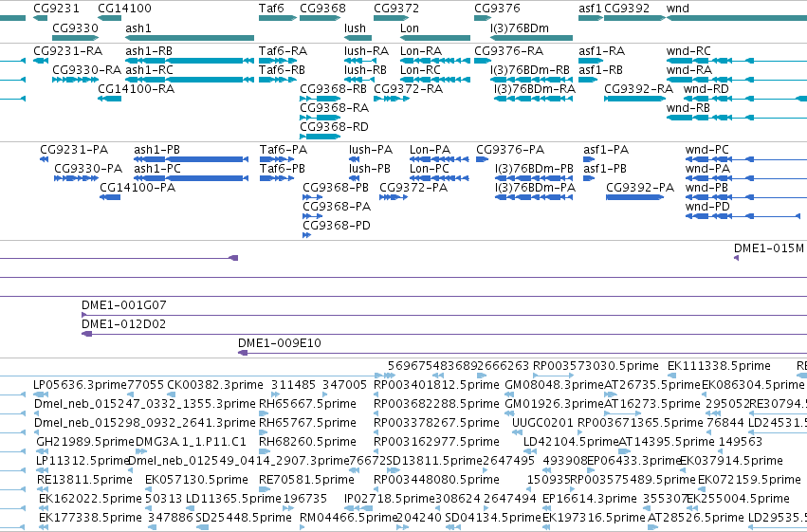Open the CG9392 gene label
This screenshot has height=532, width=807.
point(627,9)
